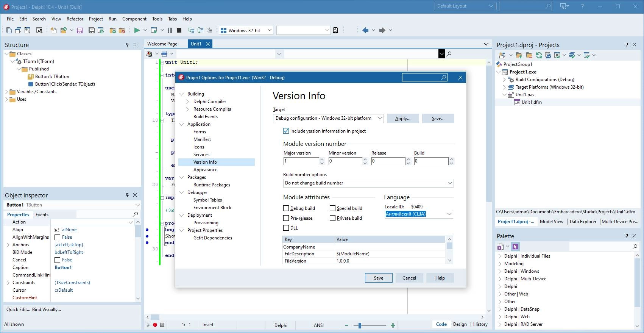Image resolution: width=644 pixels, height=333 pixels.
Task: Click the green Refresh icon in Projects panel
Action: 539,55
